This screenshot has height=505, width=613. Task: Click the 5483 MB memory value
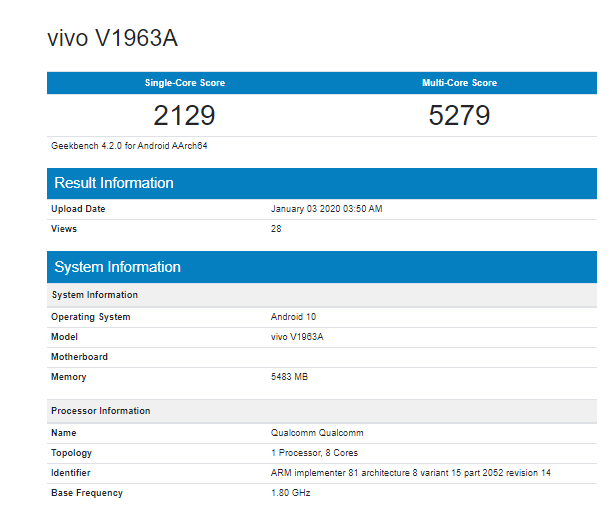pyautogui.click(x=290, y=377)
